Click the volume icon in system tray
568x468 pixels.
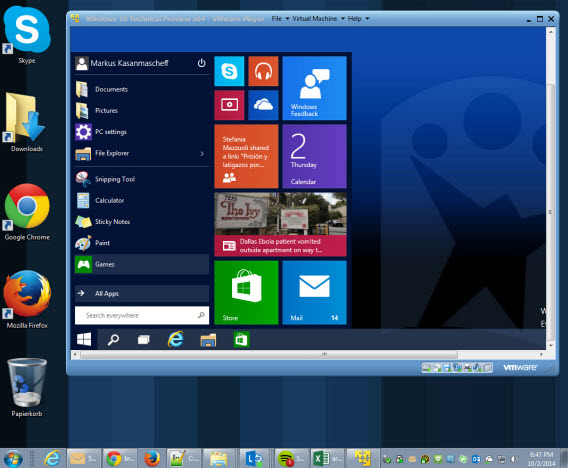pyautogui.click(x=514, y=459)
